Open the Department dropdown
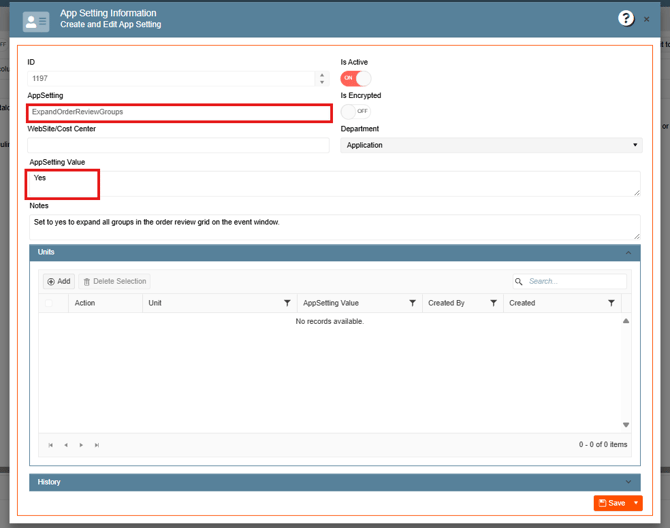The height and width of the screenshot is (528, 670). click(490, 145)
